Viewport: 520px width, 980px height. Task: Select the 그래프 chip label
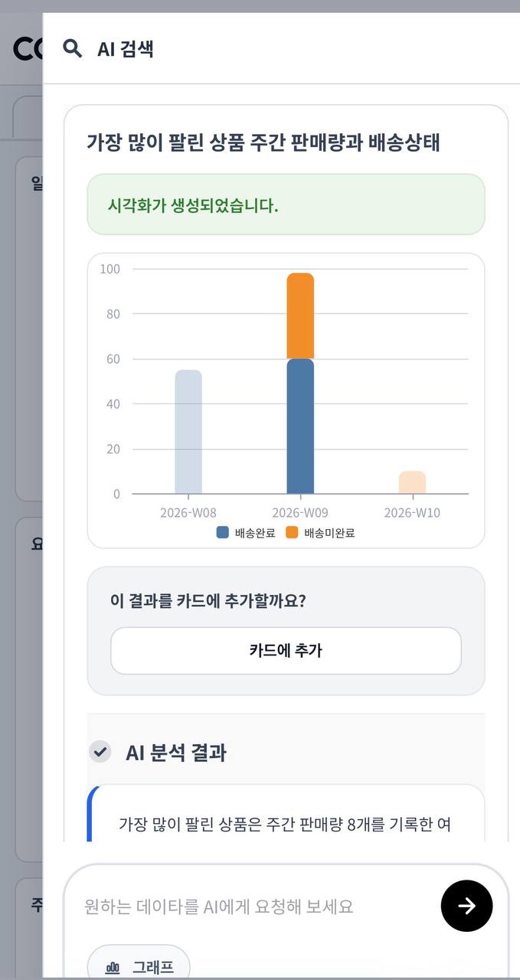pyautogui.click(x=153, y=967)
